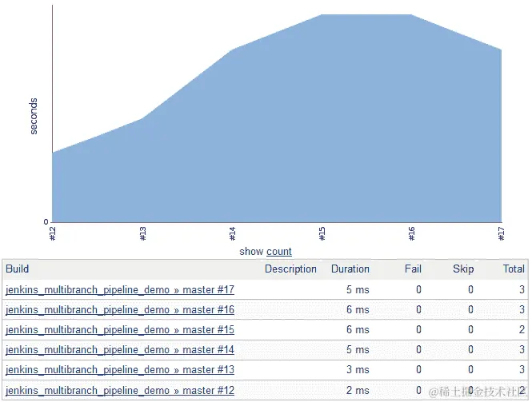Image resolution: width=532 pixels, height=402 pixels.
Task: Click the Total column header
Action: pyautogui.click(x=514, y=269)
